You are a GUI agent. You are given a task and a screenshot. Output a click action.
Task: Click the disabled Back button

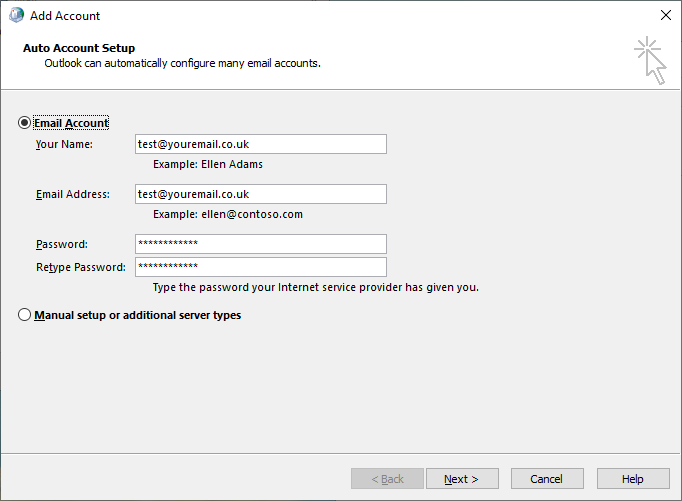pos(387,479)
